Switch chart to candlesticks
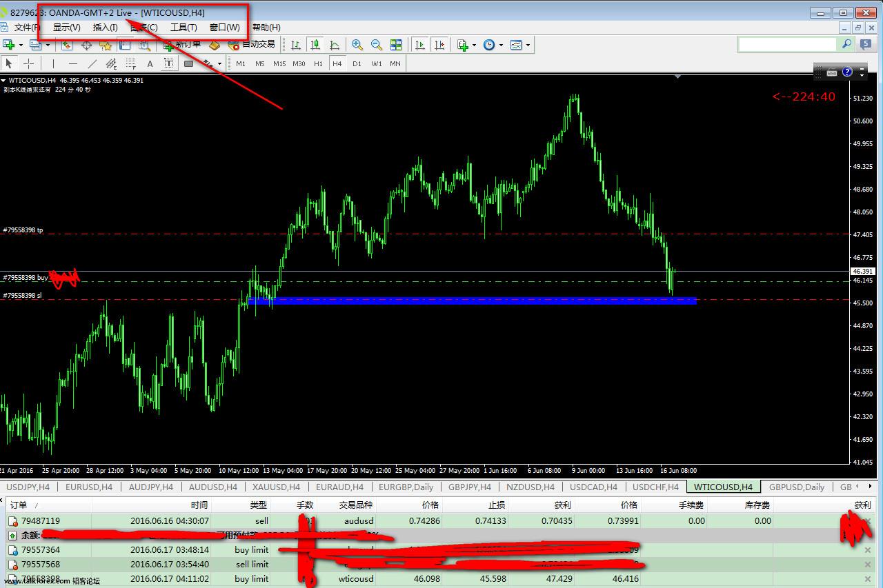This screenshot has width=883, height=588. [315, 45]
